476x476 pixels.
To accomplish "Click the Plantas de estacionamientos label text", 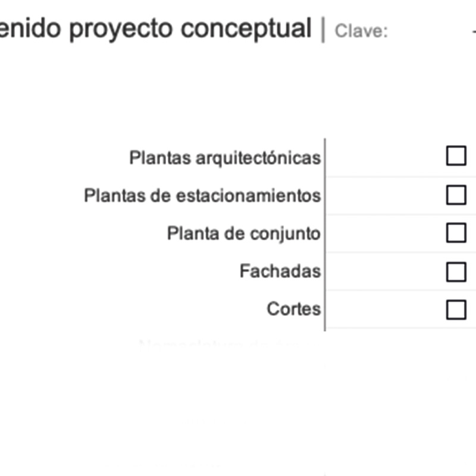I will click(x=202, y=195).
